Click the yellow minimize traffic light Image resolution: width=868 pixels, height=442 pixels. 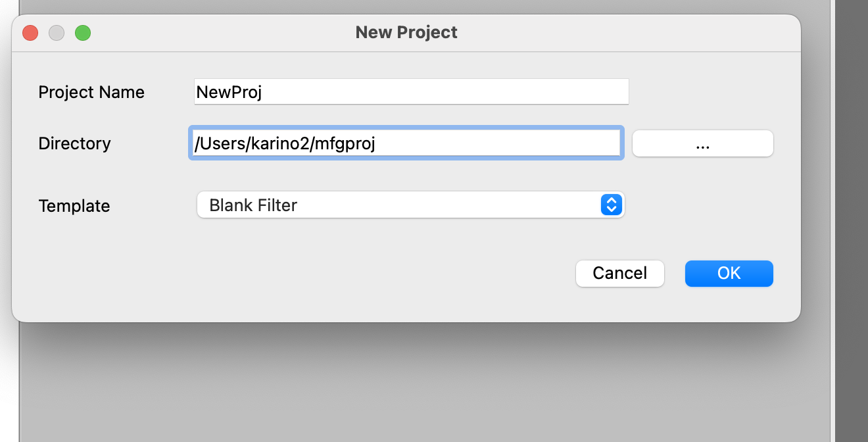point(57,32)
